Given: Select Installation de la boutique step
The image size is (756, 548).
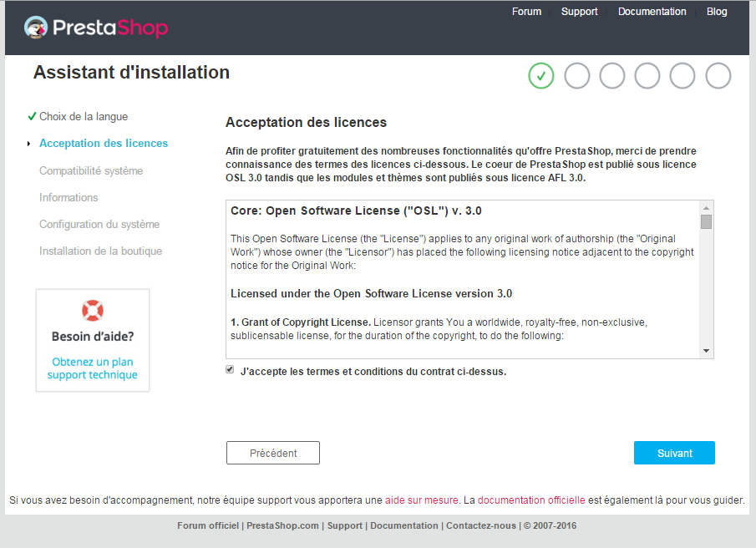Looking at the screenshot, I should pos(101,251).
